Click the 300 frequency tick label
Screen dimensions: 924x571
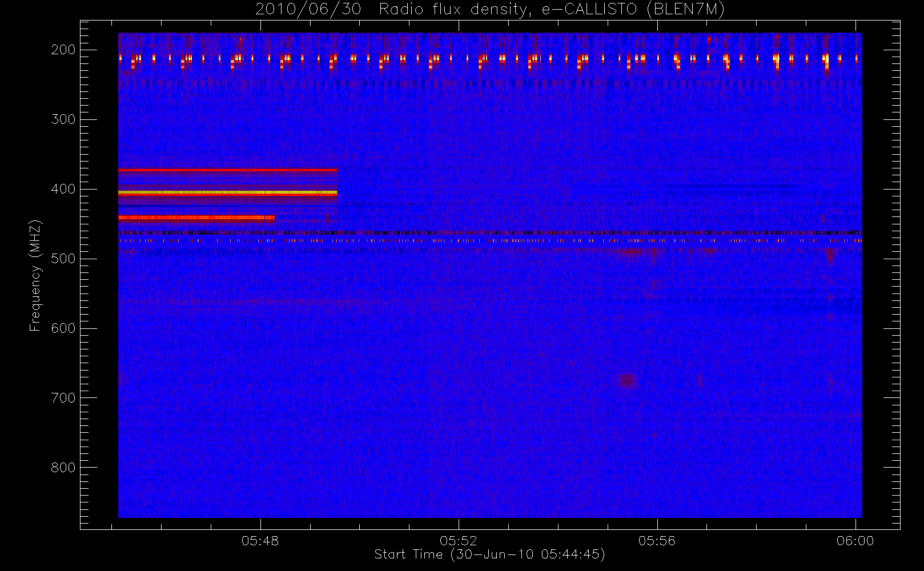63,119
